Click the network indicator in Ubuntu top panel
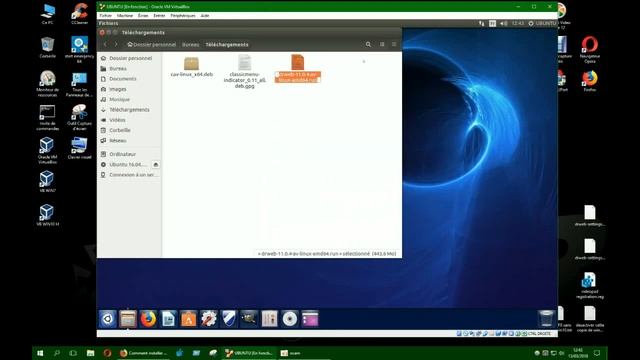This screenshot has height=360, width=640. [482, 24]
